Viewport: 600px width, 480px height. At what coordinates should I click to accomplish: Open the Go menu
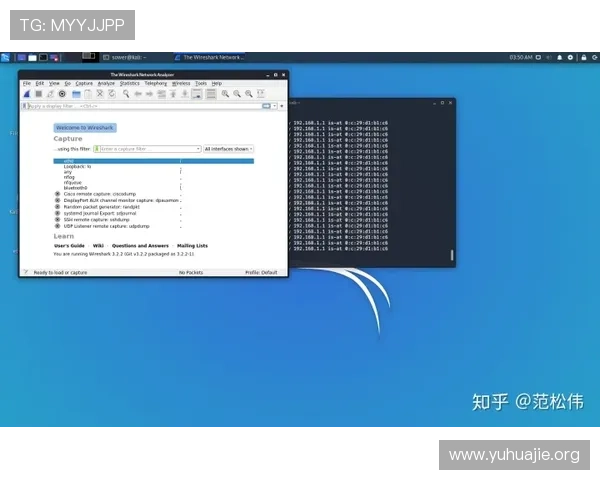click(67, 83)
